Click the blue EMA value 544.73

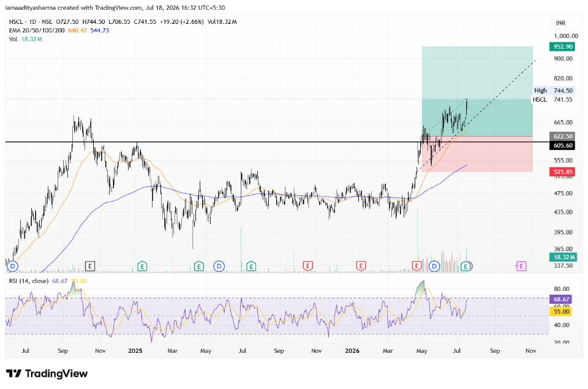(99, 31)
